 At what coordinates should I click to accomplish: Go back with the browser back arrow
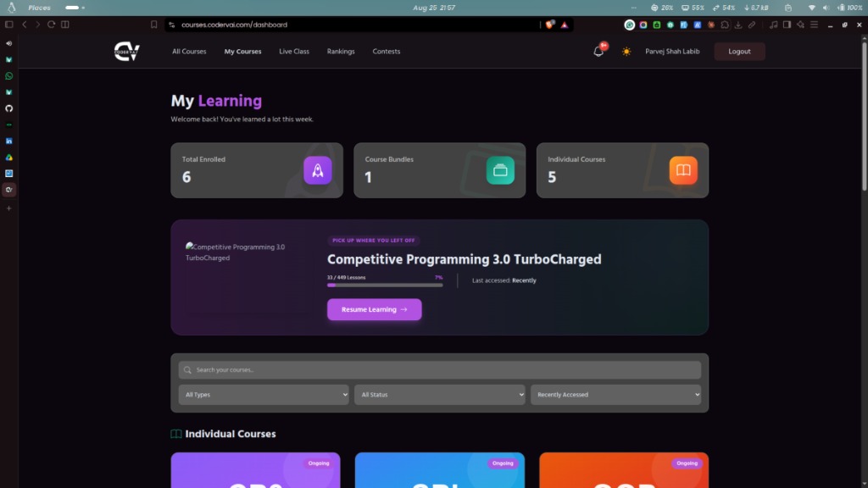click(x=25, y=25)
